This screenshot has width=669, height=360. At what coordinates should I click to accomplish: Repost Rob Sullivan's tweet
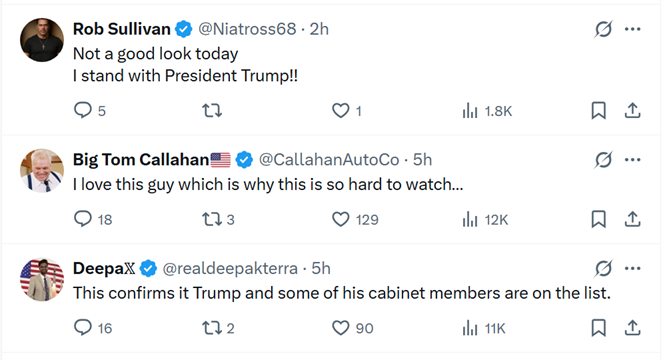(x=212, y=110)
